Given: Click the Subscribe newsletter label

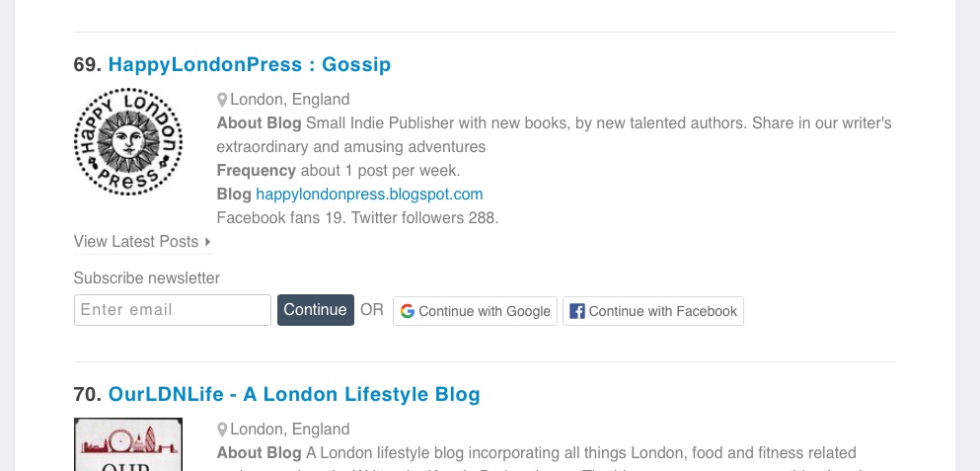Looking at the screenshot, I should pos(147,278).
